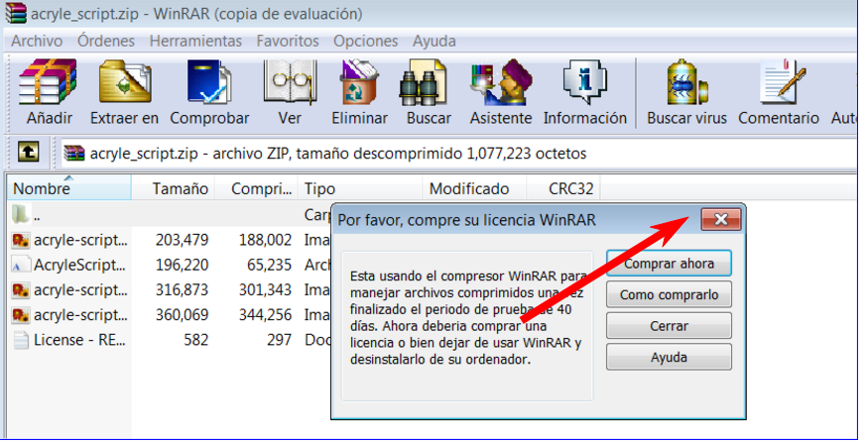Click the compressed value 301,343

point(265,289)
